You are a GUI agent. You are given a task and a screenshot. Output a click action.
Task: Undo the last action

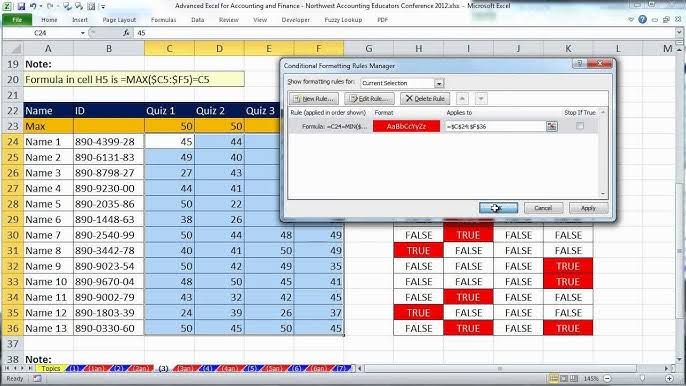click(33, 6)
